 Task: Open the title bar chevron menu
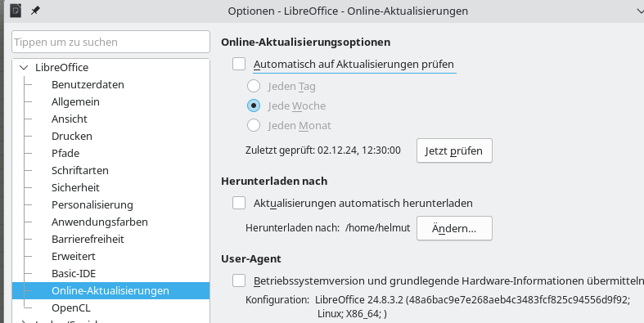[x=640, y=11]
